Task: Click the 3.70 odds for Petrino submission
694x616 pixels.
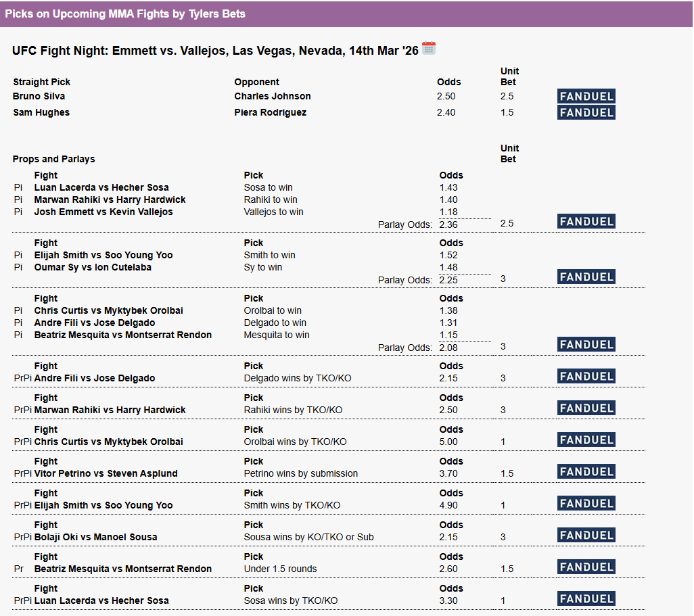Action: tap(448, 473)
